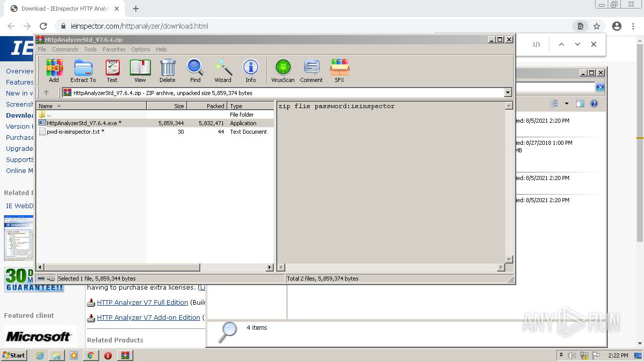Click the Overview sidebar link on the webpage
This screenshot has height=362, width=644.
(x=20, y=71)
